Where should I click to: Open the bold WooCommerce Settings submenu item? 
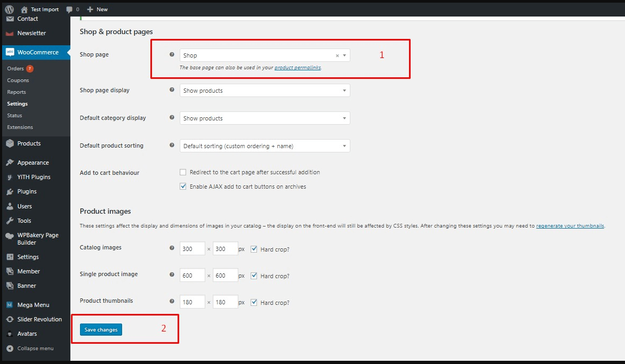[x=17, y=104]
